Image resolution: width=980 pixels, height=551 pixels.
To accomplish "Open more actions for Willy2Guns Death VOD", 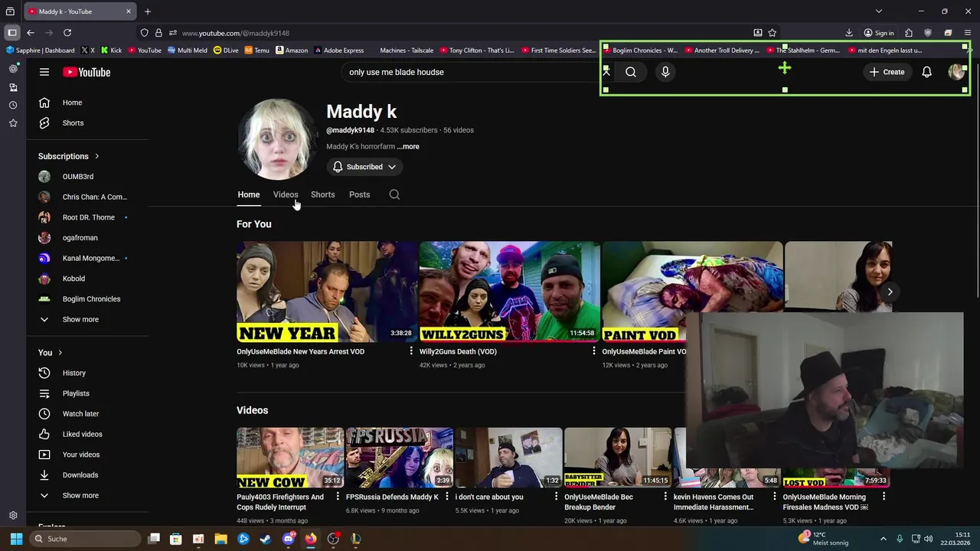I will tap(593, 351).
